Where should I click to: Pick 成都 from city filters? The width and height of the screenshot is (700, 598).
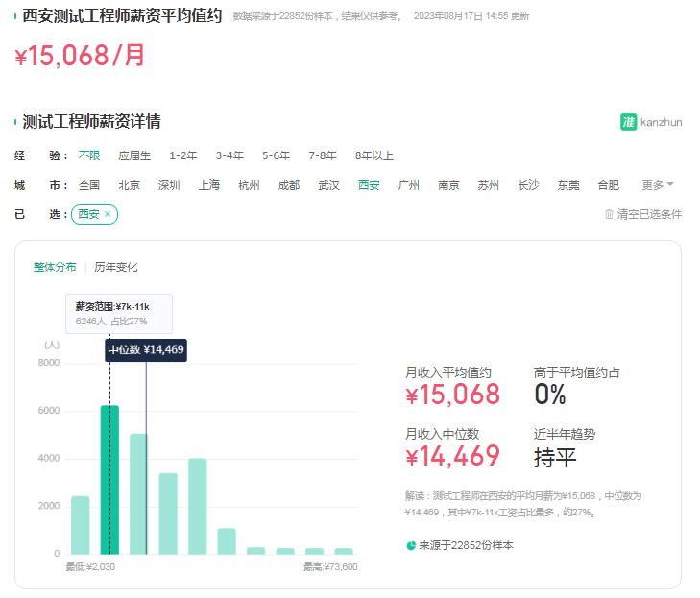click(x=289, y=184)
